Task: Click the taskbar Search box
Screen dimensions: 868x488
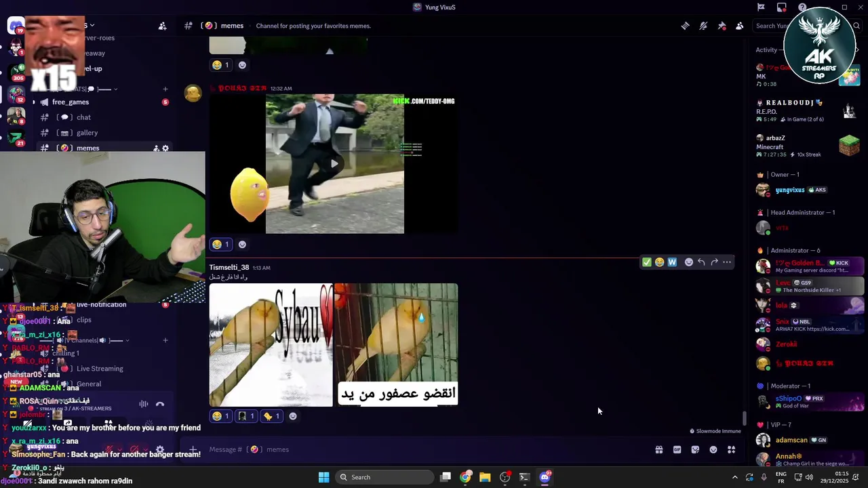Action: [x=384, y=477]
